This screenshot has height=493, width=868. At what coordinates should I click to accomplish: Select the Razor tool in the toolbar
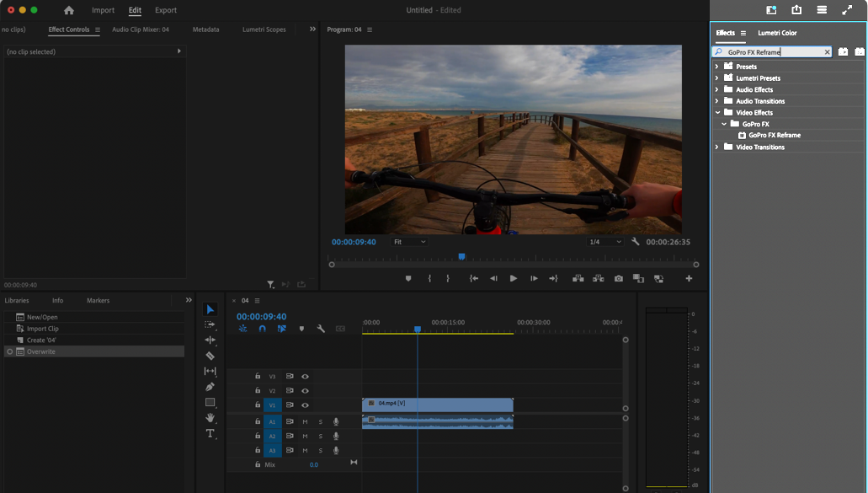pyautogui.click(x=210, y=356)
